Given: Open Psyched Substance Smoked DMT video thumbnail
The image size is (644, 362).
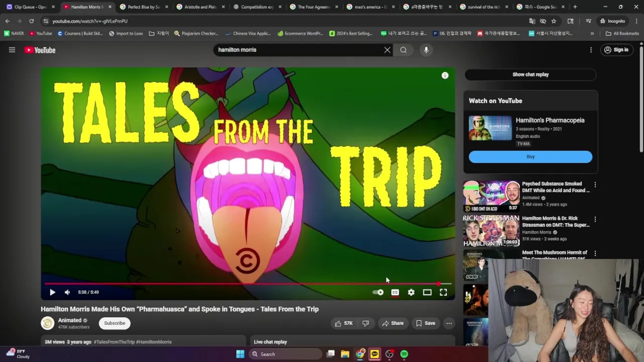Looking at the screenshot, I should click(491, 196).
